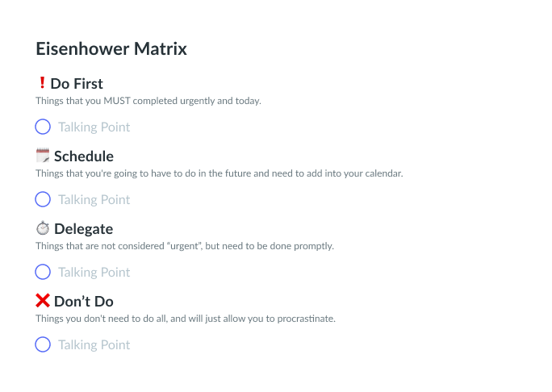Click the description about adding into your calendar

tap(220, 173)
